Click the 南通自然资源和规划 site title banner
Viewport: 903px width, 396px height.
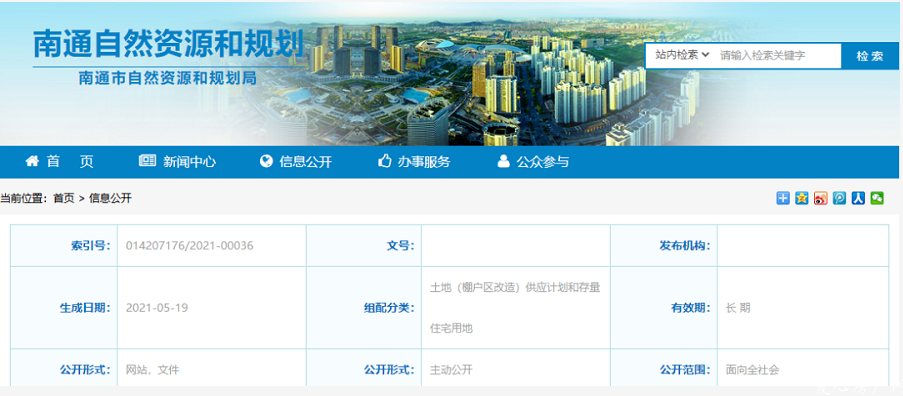pyautogui.click(x=168, y=44)
